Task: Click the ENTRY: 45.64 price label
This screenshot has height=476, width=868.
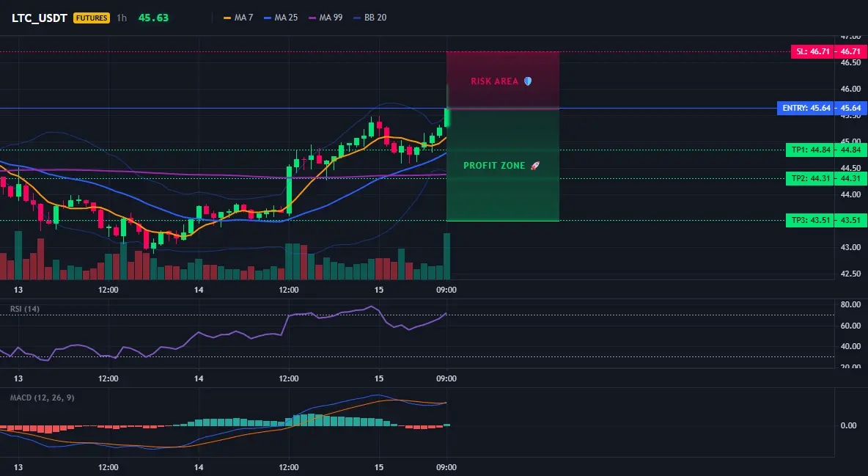Action: (x=806, y=108)
